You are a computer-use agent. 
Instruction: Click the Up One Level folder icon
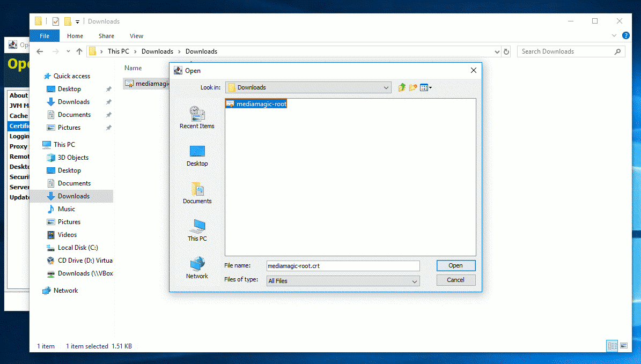(402, 87)
